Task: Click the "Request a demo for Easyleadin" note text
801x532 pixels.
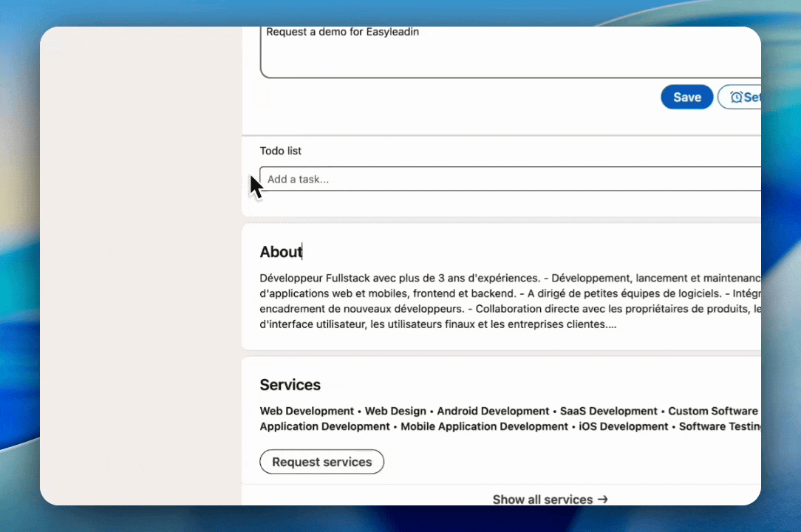Action: click(342, 32)
